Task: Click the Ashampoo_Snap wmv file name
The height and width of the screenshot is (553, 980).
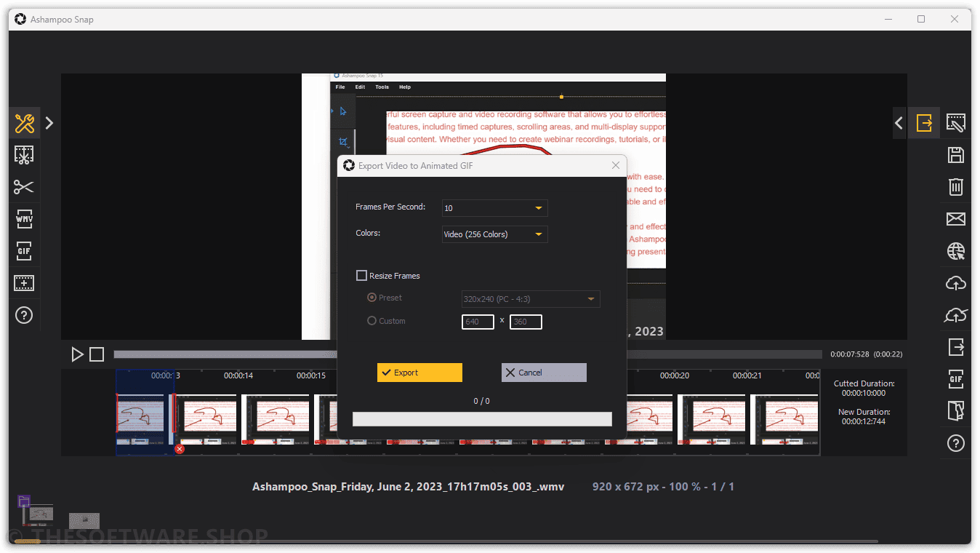Action: click(408, 487)
